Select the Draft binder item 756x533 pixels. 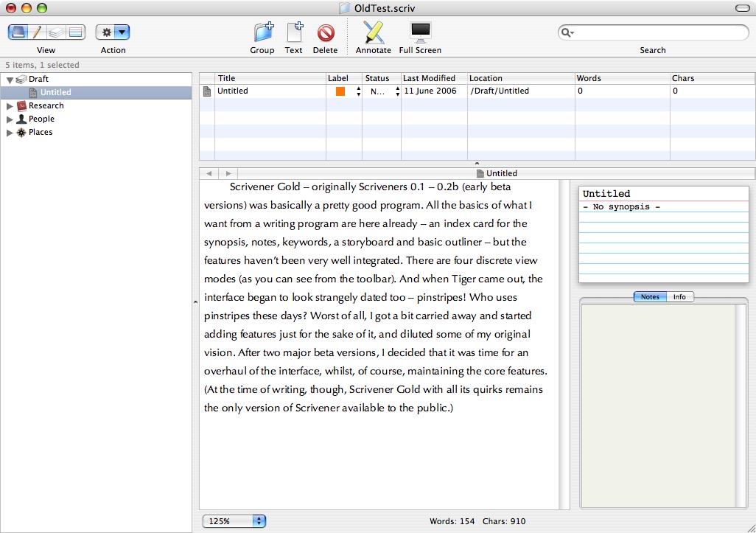coord(38,79)
